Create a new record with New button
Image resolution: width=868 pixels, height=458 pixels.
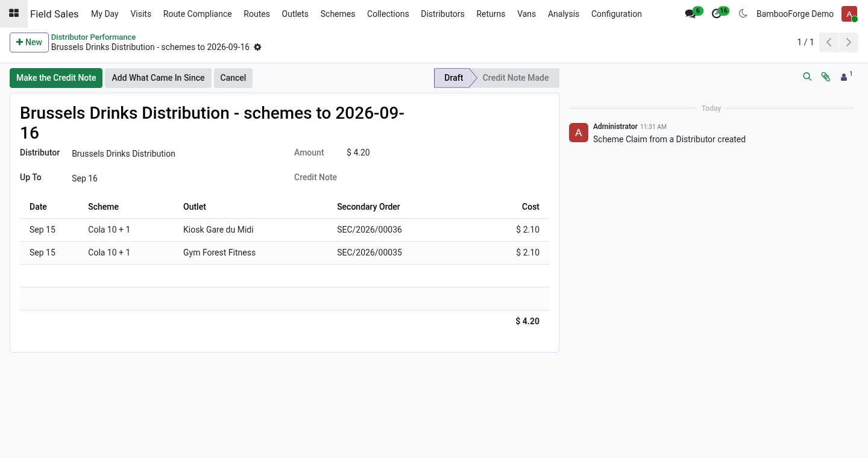tap(29, 42)
